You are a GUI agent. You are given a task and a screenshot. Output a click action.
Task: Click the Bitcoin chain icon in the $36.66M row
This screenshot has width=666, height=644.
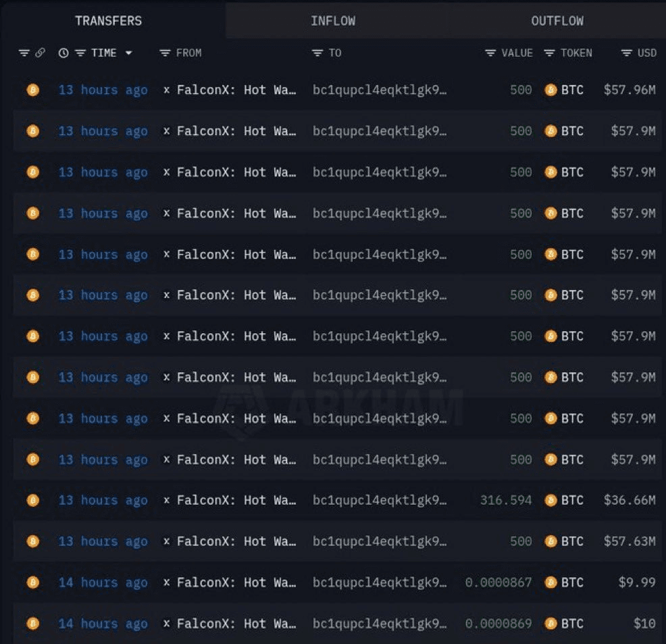coord(33,501)
